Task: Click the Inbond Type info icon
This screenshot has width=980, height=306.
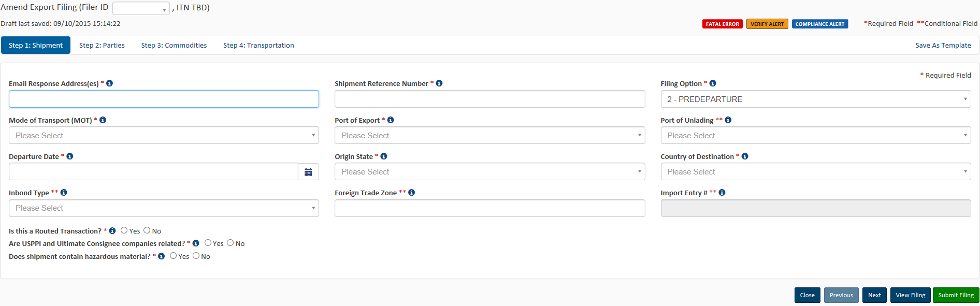Action: click(64, 193)
